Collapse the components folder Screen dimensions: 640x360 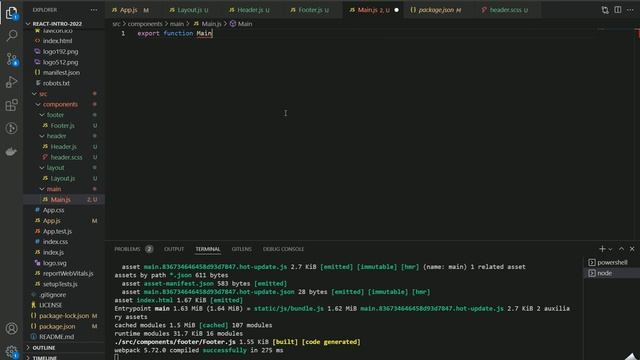point(60,104)
